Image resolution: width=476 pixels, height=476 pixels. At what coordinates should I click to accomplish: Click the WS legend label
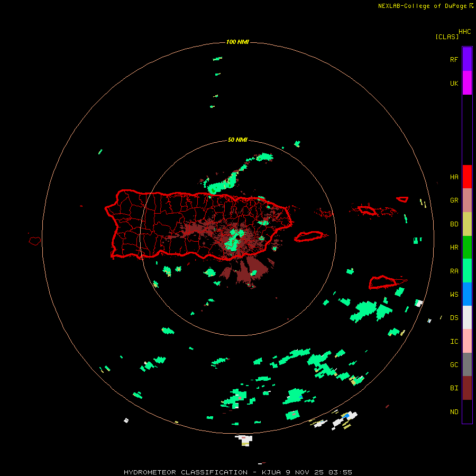point(454,295)
